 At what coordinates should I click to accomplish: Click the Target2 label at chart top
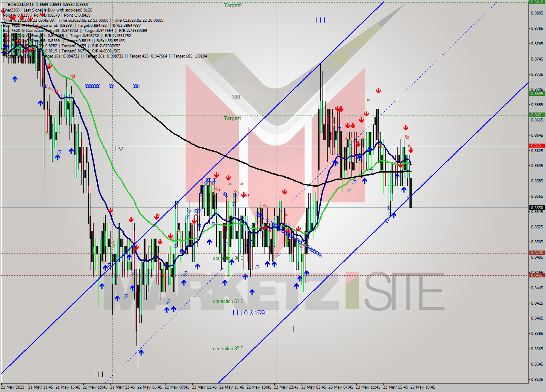point(233,6)
